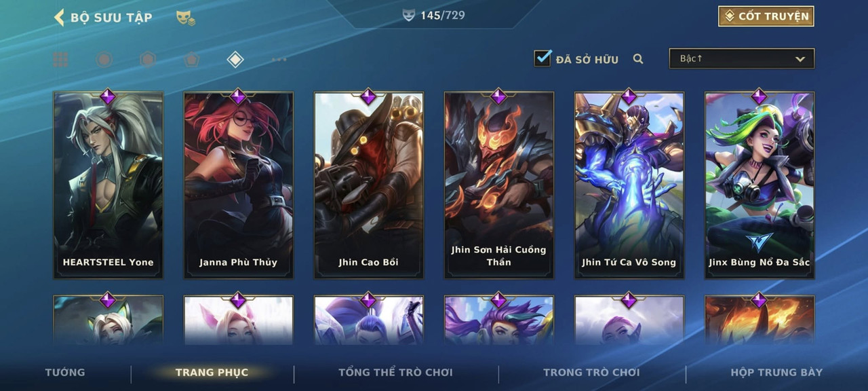Open the HEARTSTEEL Yone skin card
Viewport: 868px width, 391px height.
tap(108, 185)
